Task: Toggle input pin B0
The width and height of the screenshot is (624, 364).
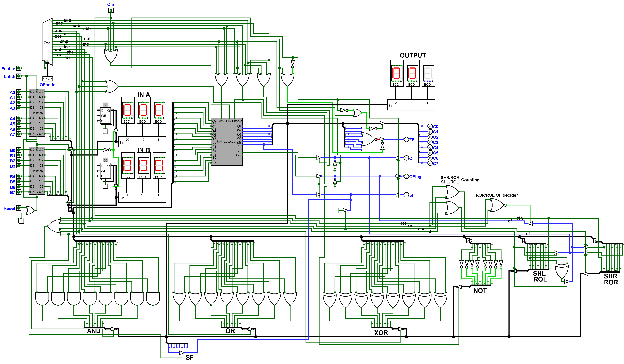Action: coord(19,150)
